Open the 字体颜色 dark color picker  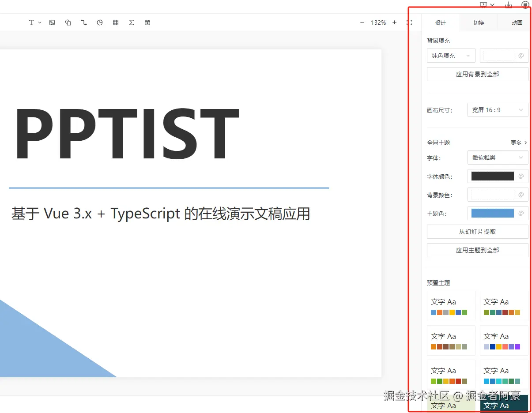498,176
